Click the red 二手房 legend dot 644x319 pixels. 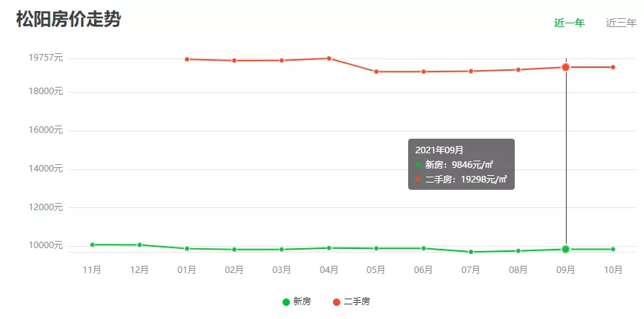337,301
